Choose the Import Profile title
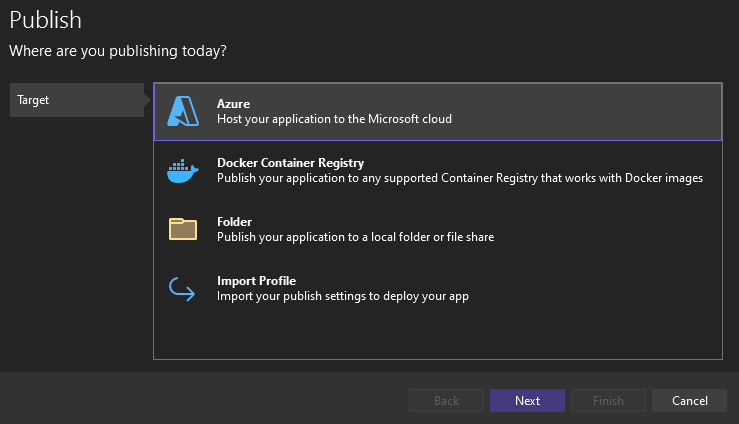This screenshot has width=739, height=424. coord(256,281)
